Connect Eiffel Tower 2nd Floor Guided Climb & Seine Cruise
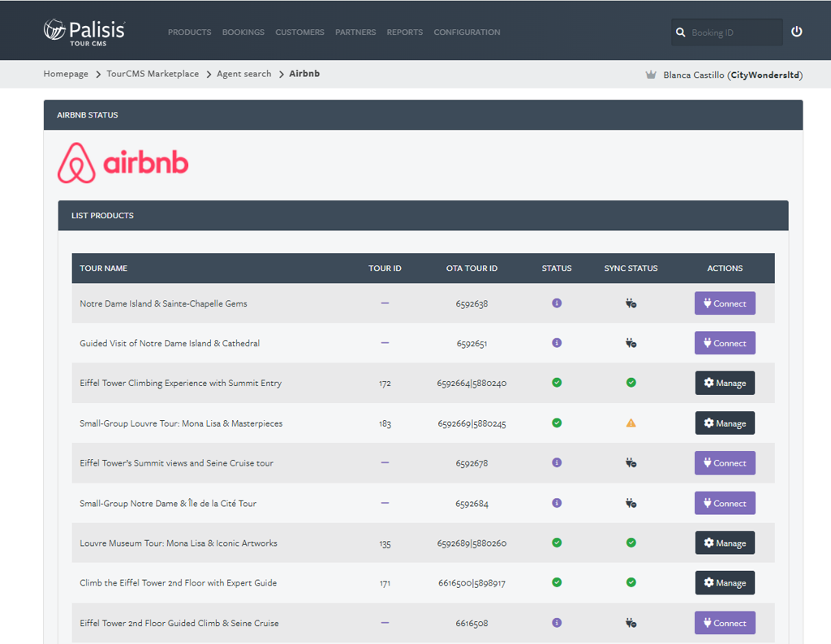The height and width of the screenshot is (644, 831). click(725, 623)
